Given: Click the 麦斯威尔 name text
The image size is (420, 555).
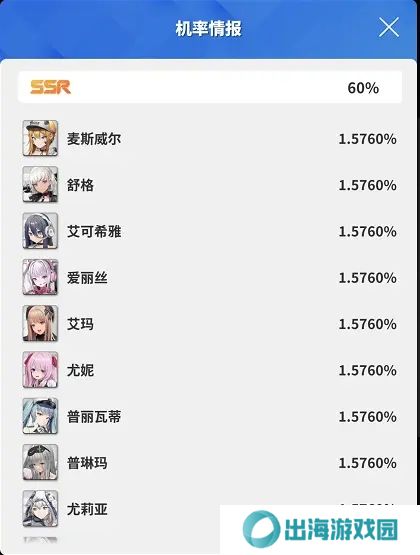Looking at the screenshot, I should [x=94, y=139].
